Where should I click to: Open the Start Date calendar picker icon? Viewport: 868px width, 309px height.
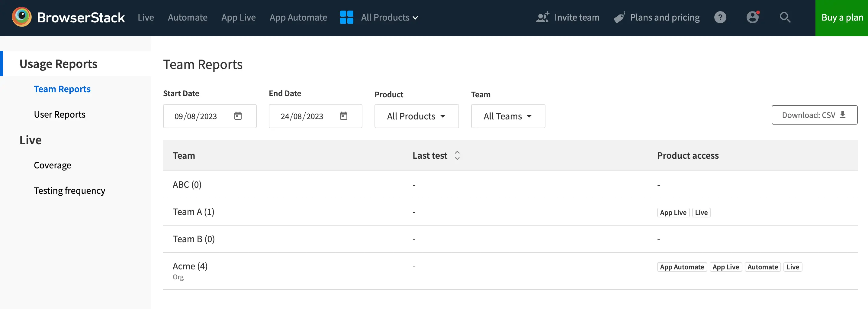238,116
